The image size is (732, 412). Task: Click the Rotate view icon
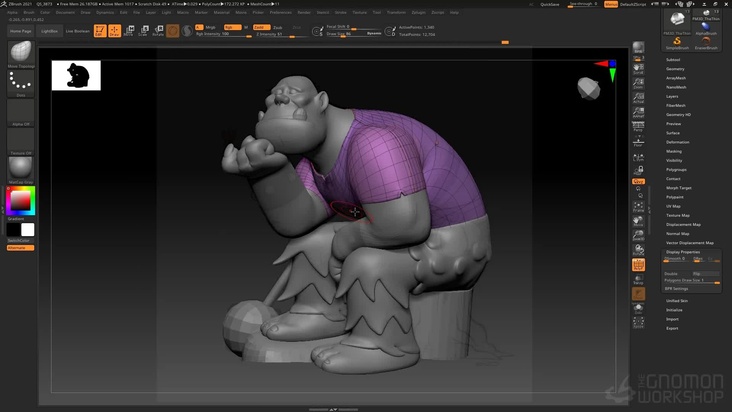coord(638,250)
